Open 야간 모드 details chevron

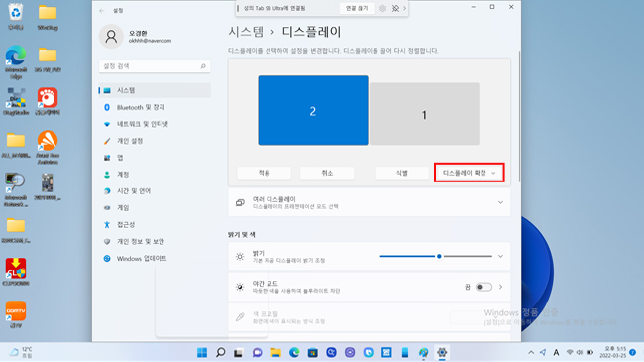click(x=500, y=287)
